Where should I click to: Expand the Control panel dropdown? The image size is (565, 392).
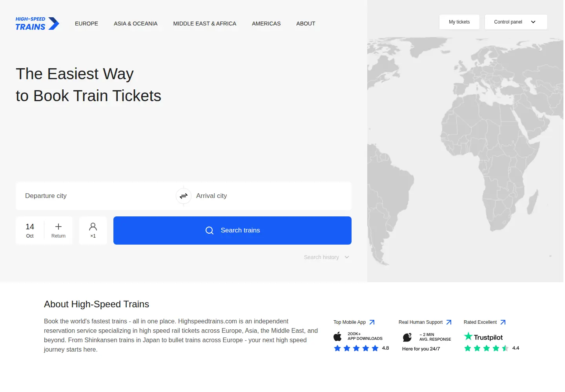[x=516, y=22]
